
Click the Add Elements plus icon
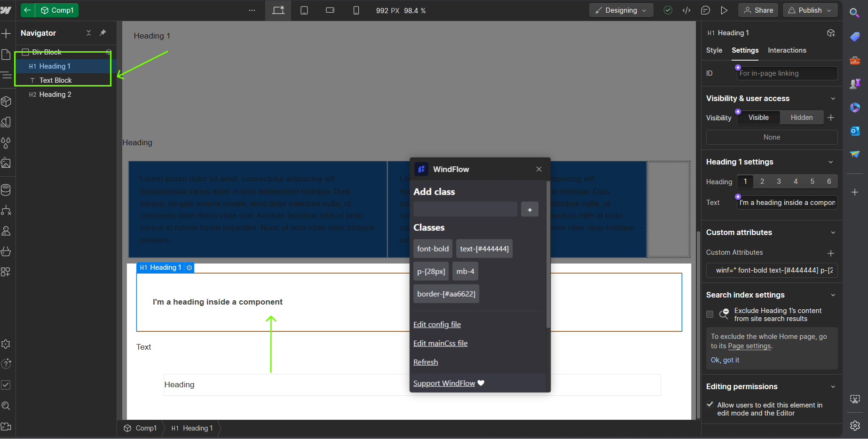6,33
